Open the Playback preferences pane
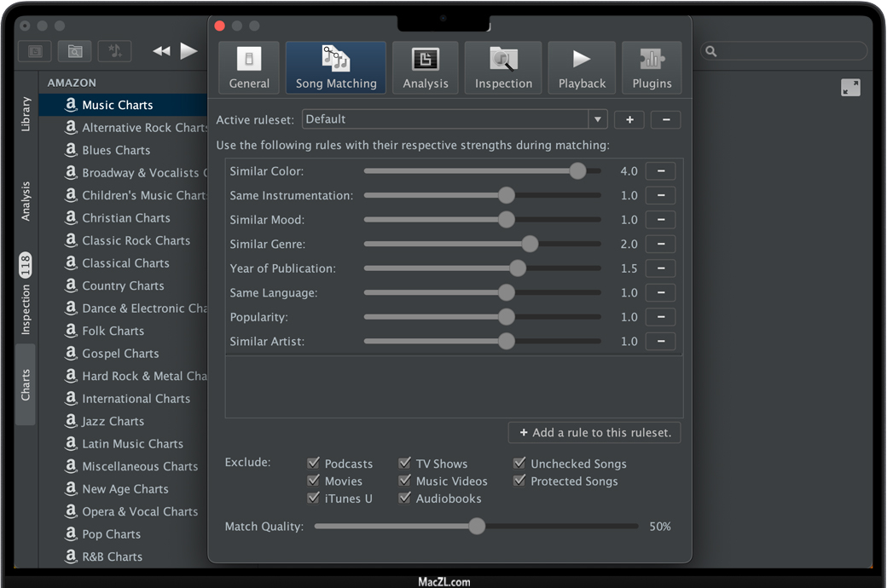The image size is (887, 588). [582, 67]
